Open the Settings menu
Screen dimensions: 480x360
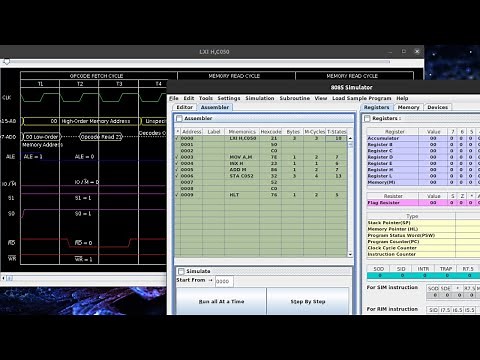[229, 98]
